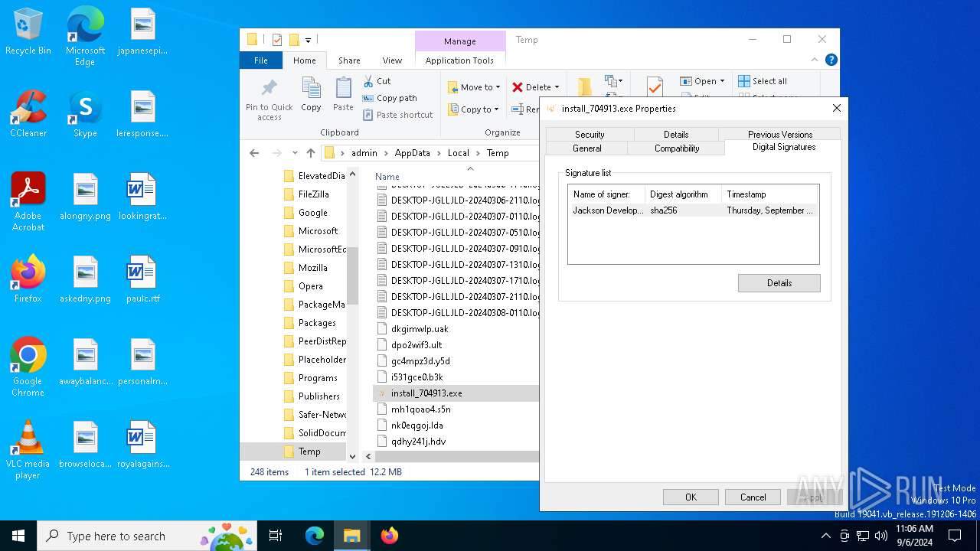
Task: Click Details button for signature
Action: [779, 283]
